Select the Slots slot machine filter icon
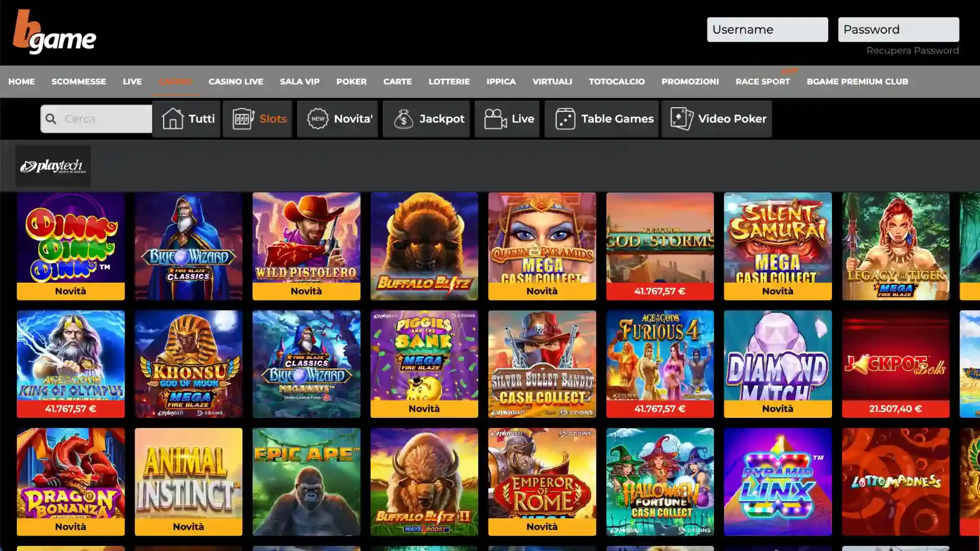980x551 pixels. (x=242, y=118)
